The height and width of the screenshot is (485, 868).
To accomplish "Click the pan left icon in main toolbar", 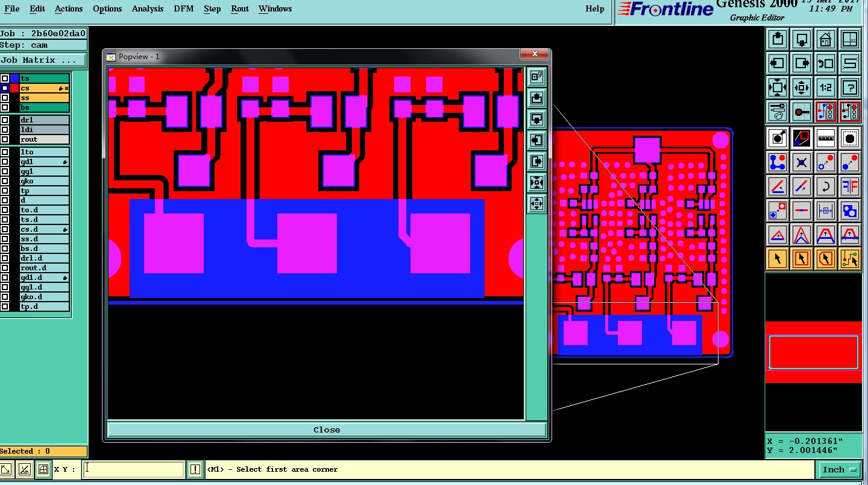I will 778,63.
